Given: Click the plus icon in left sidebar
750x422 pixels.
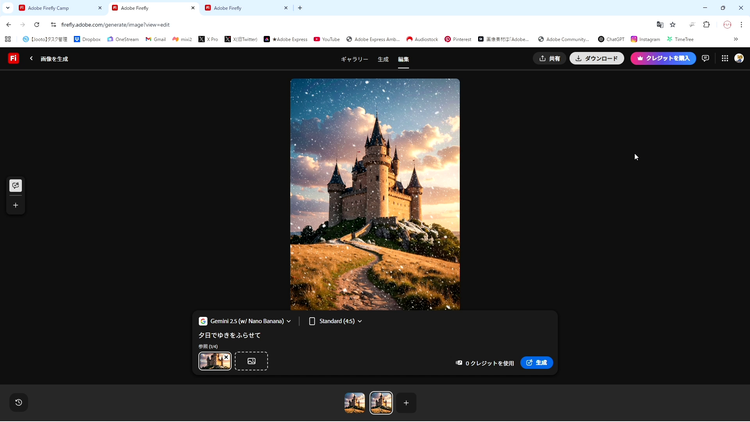Looking at the screenshot, I should 15,205.
